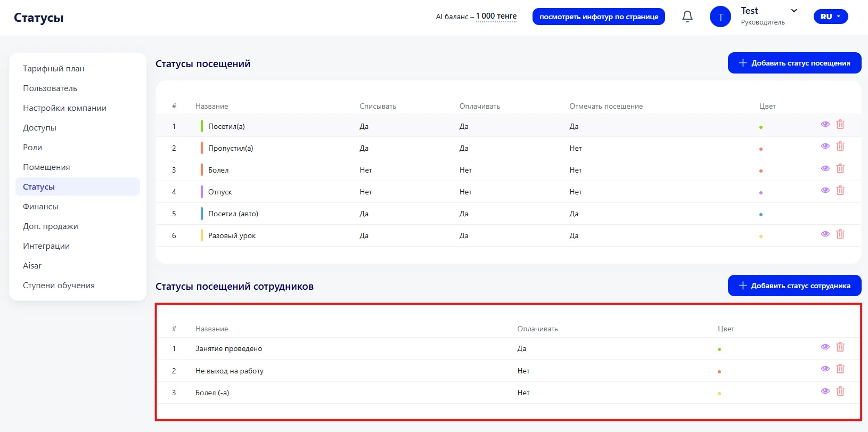
Task: Click the Посетил(а) status name
Action: click(226, 126)
